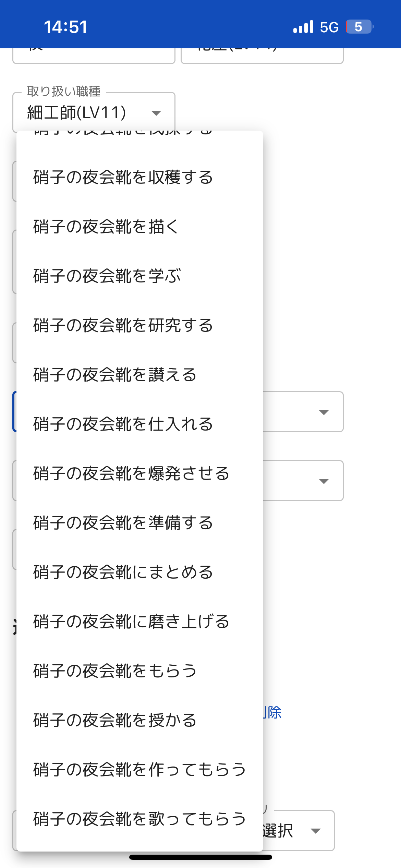401x868 pixels.
Task: Tap 硝子の夜会靴を仕入れる entry
Action: tap(123, 424)
